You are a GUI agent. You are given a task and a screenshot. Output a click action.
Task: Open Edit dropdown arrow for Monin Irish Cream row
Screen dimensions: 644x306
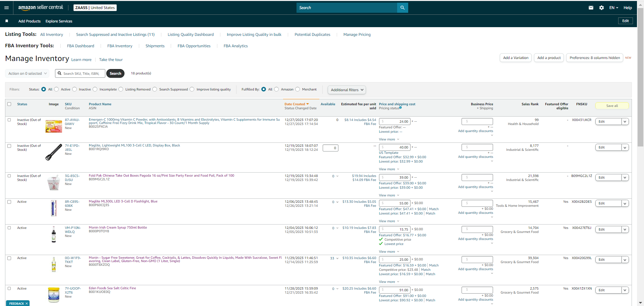(x=625, y=230)
